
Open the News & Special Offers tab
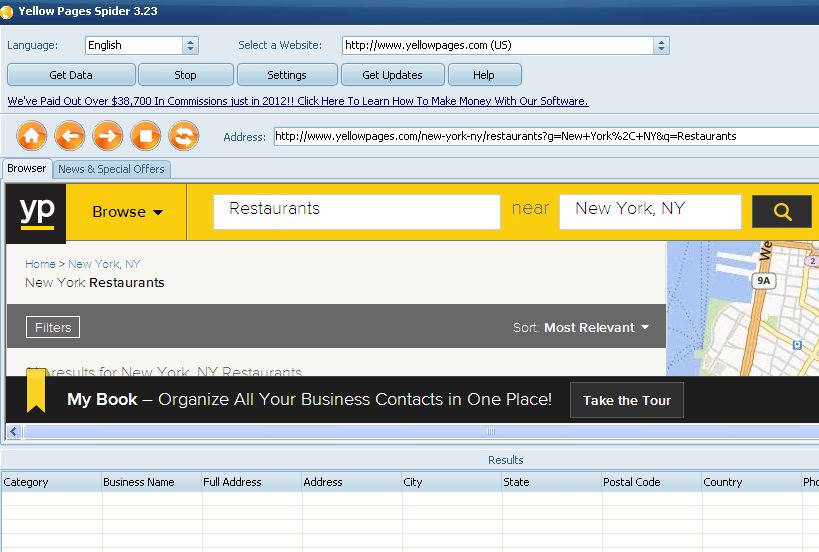111,169
